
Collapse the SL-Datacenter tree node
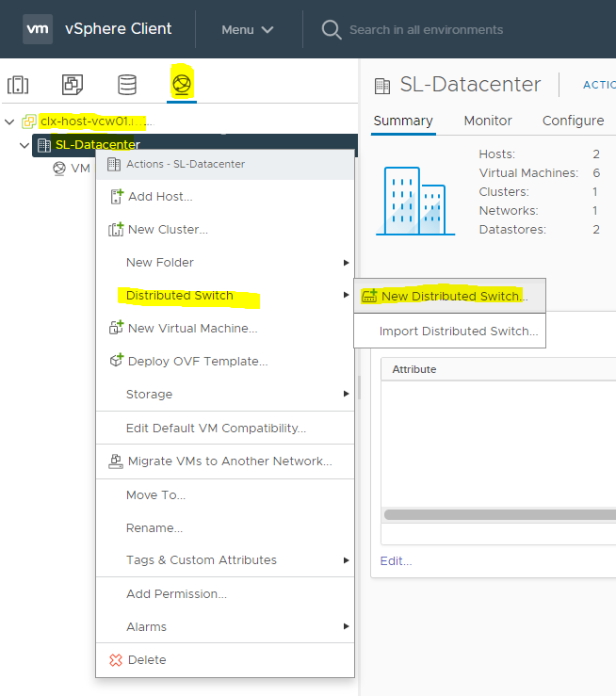[x=24, y=145]
